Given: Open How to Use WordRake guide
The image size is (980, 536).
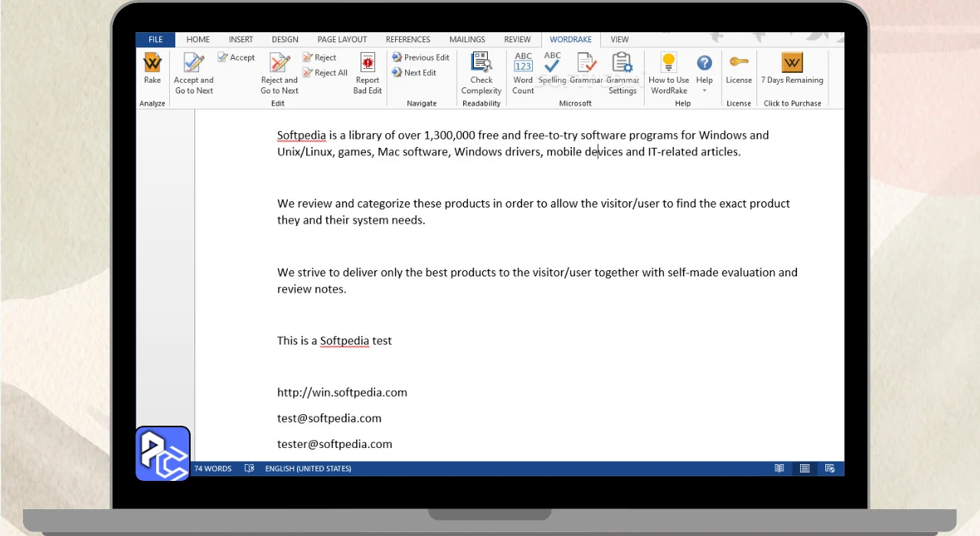Looking at the screenshot, I should click(668, 73).
